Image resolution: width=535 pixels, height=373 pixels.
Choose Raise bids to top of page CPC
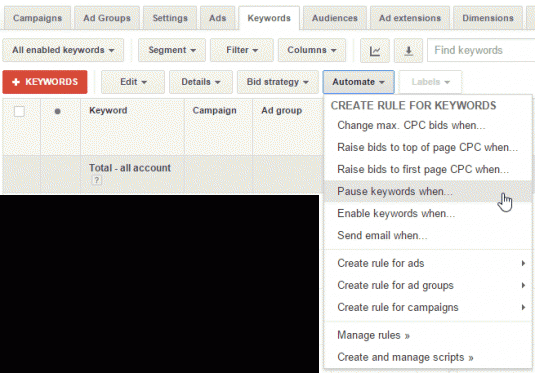pos(428,147)
